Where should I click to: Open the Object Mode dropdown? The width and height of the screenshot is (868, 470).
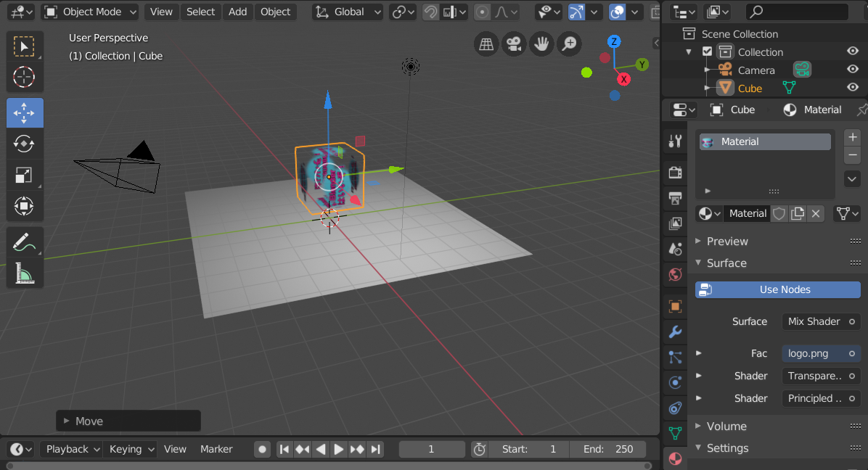point(90,12)
